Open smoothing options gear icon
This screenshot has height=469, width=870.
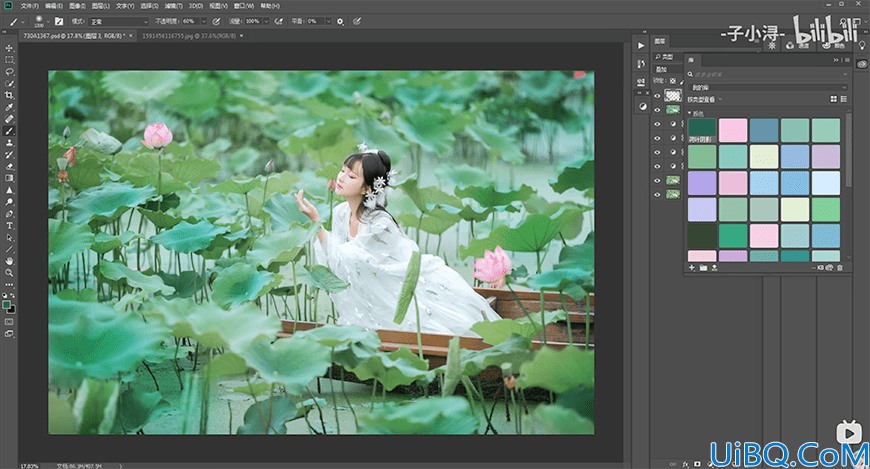(340, 21)
